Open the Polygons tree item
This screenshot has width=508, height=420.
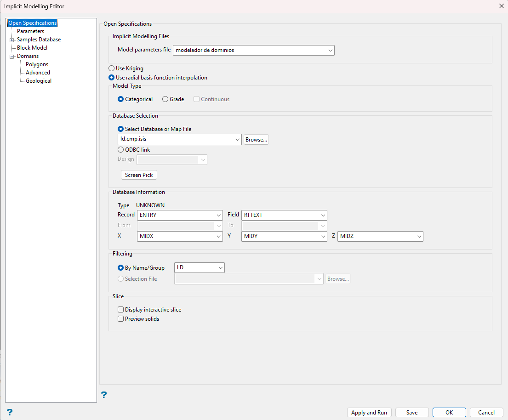point(37,64)
